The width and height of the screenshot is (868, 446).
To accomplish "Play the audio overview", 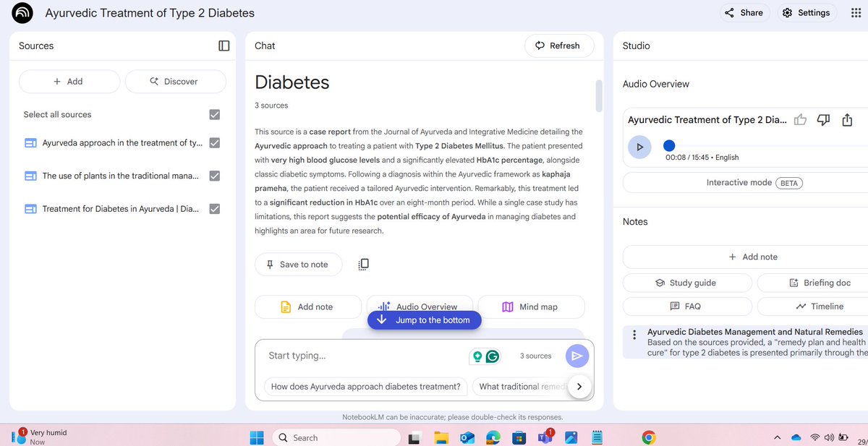I will 639,147.
